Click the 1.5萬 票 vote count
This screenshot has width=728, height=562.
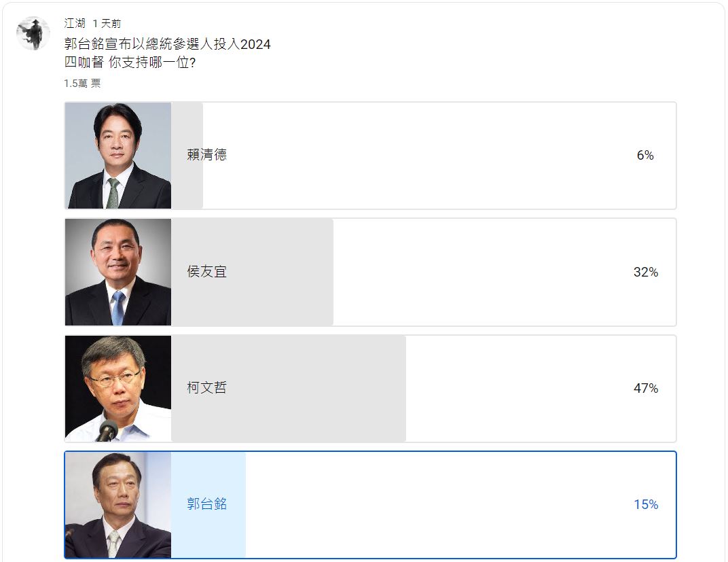click(x=82, y=84)
